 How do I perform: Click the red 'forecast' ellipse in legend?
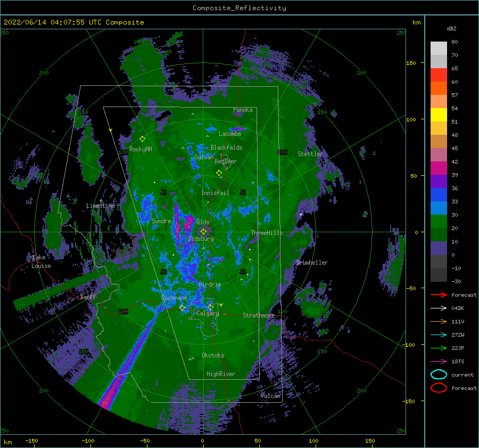(x=439, y=388)
